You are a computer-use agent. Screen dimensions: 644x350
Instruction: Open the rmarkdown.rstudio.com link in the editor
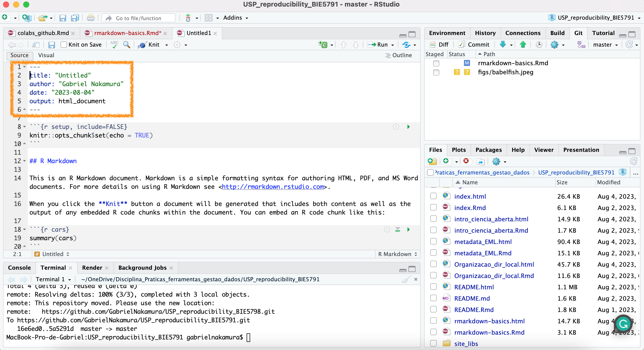273,187
